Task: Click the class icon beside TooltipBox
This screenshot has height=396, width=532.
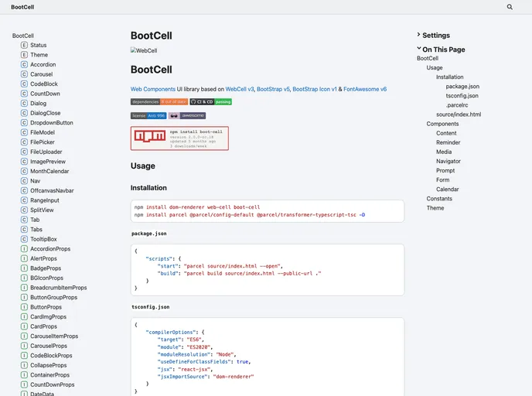Action: click(24, 239)
